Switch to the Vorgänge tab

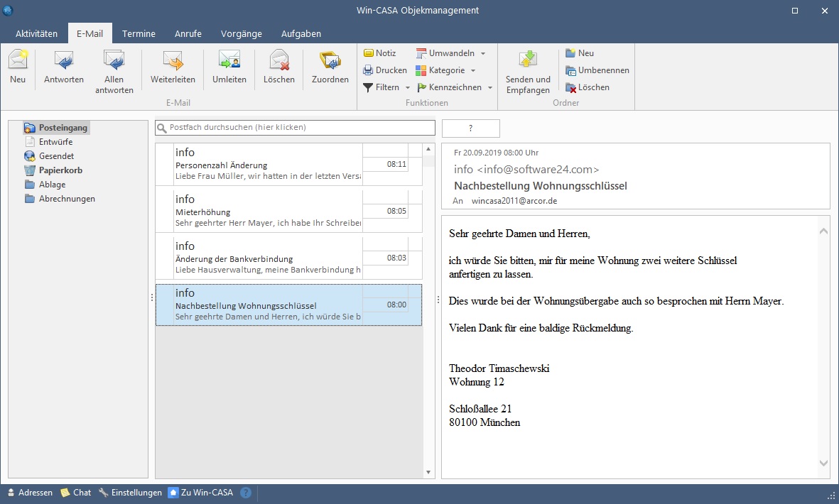tap(242, 33)
